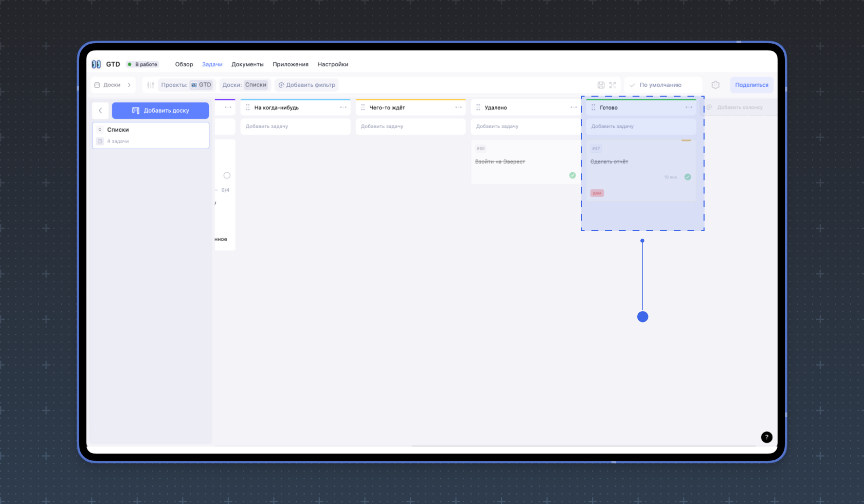864x504 pixels.
Task: Grab the drag handle of Удалено column
Action: (478, 107)
